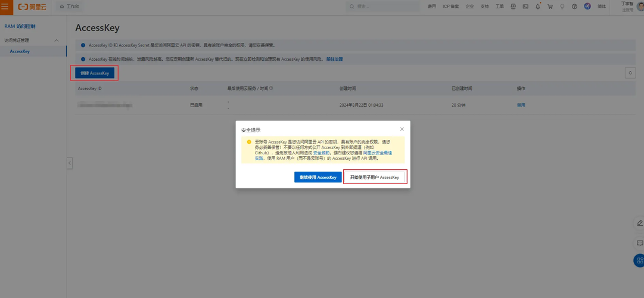Click the round blue assistant icon in header
This screenshot has width=644, height=298.
[587, 7]
